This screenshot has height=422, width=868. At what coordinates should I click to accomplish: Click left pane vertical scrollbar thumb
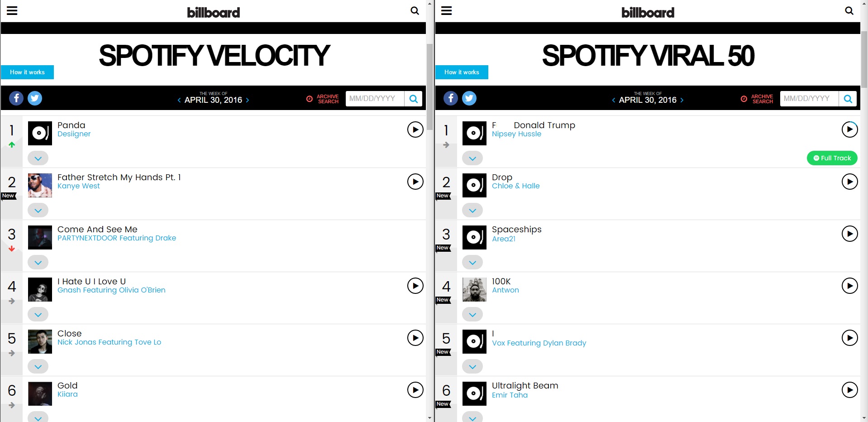[x=429, y=86]
